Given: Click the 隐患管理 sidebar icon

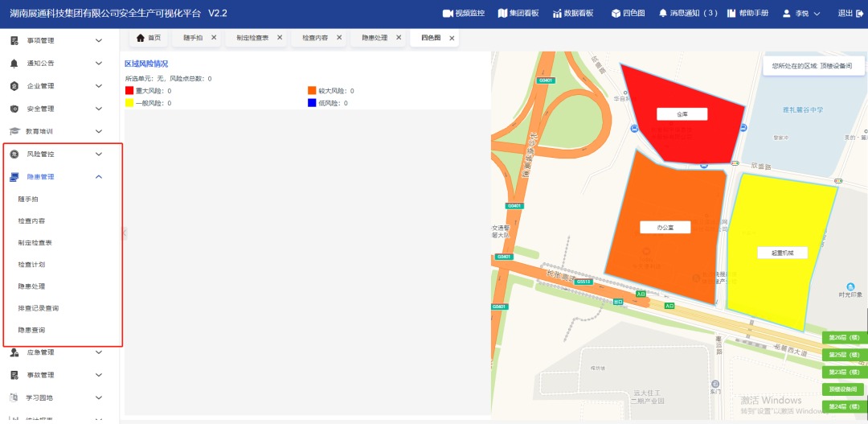Looking at the screenshot, I should (x=14, y=177).
